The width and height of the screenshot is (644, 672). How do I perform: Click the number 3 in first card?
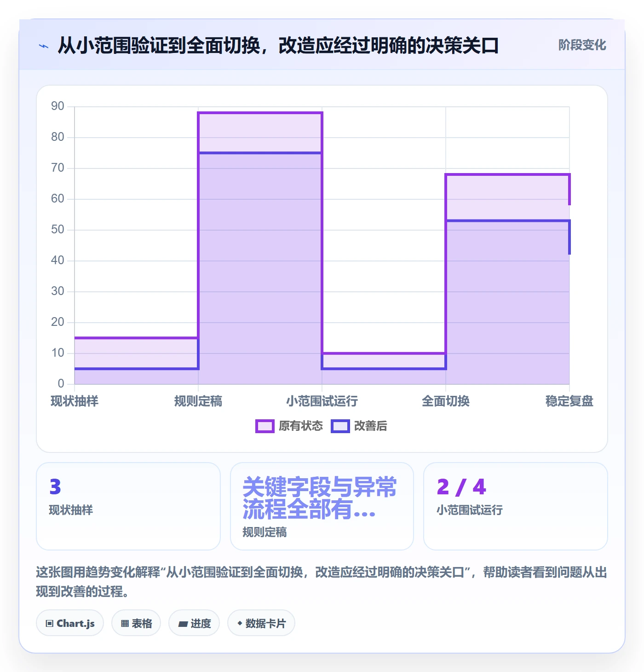pyautogui.click(x=55, y=487)
